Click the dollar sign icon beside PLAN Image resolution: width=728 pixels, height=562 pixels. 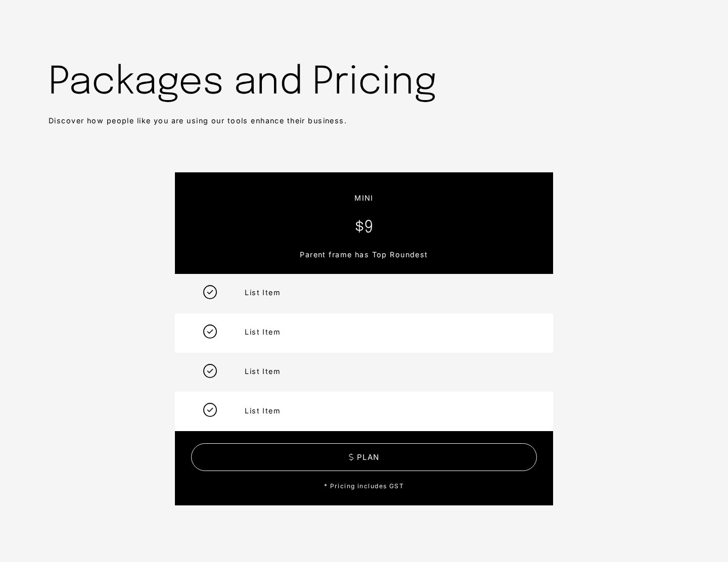click(x=351, y=457)
